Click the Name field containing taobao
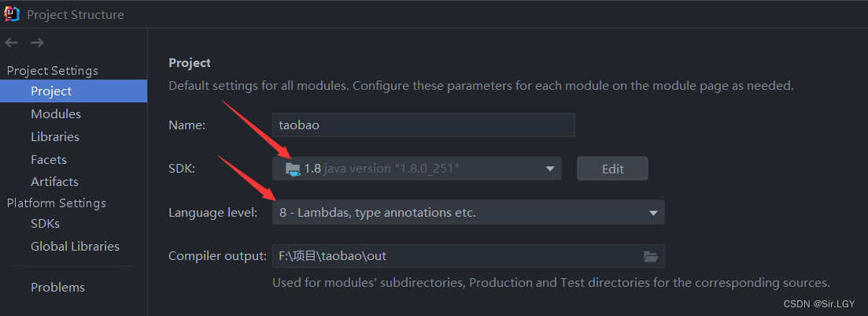This screenshot has width=868, height=316. [x=423, y=125]
